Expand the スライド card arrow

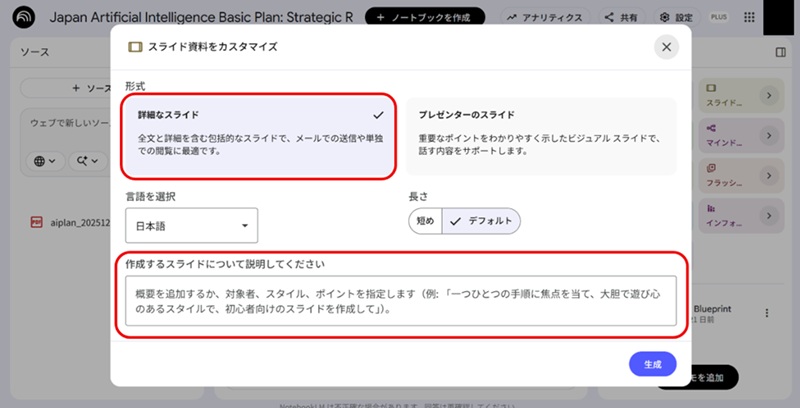[x=769, y=95]
